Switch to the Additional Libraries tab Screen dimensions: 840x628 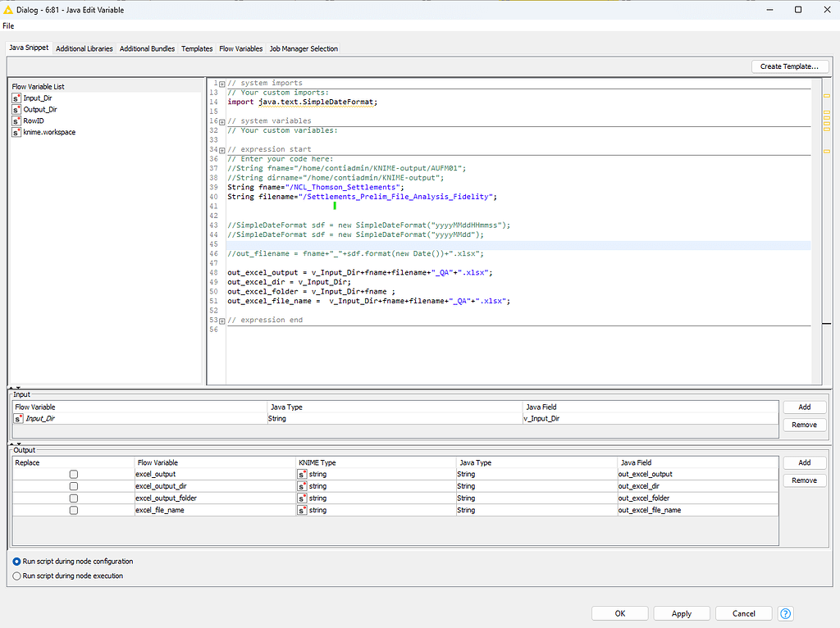tap(84, 48)
